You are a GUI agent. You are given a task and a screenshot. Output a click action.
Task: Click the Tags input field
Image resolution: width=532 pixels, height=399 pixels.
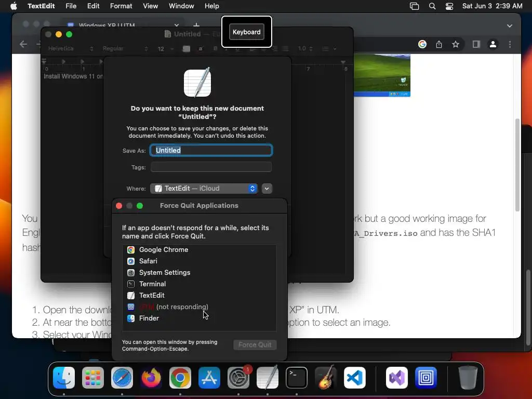coord(211,167)
